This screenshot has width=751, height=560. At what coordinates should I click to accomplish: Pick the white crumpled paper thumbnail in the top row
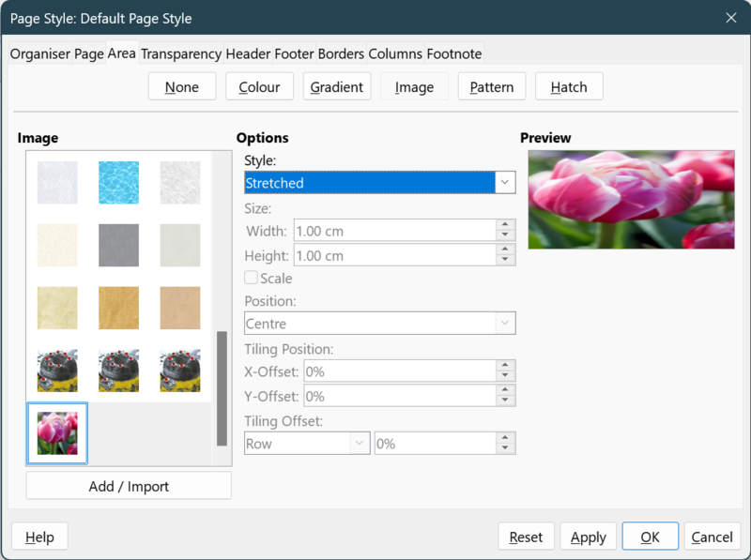[180, 182]
